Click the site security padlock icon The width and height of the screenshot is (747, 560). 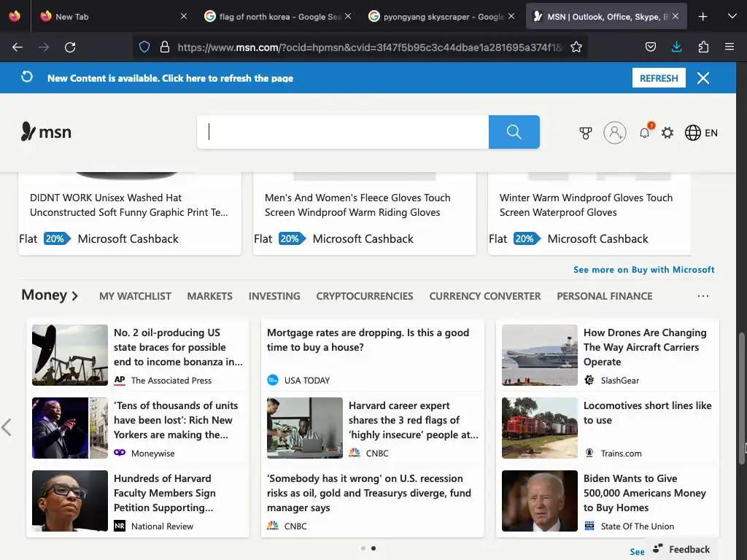[165, 47]
